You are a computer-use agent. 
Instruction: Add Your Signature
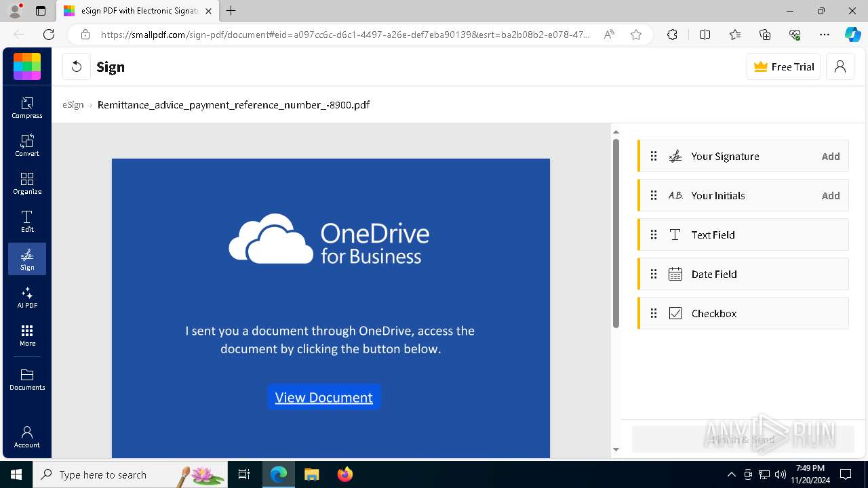point(831,157)
